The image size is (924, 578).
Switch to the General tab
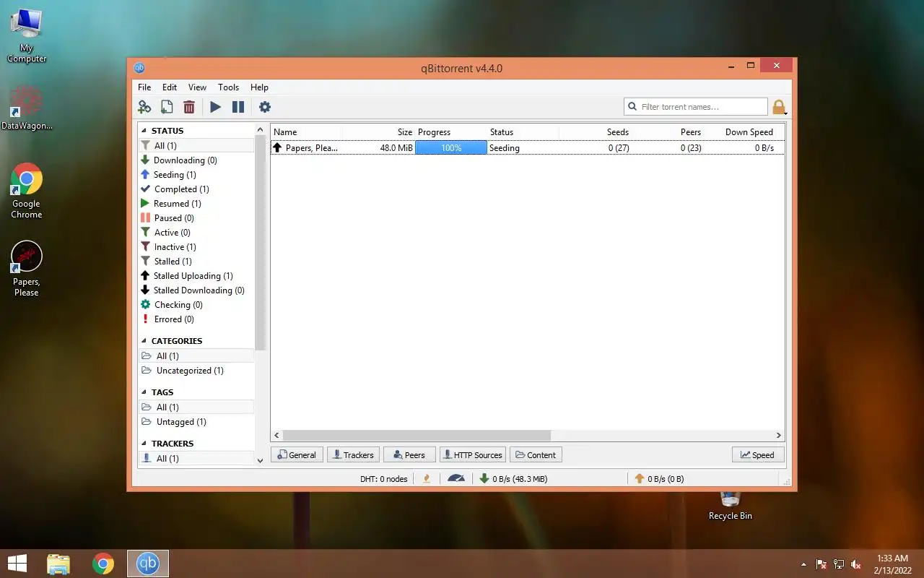coord(297,455)
